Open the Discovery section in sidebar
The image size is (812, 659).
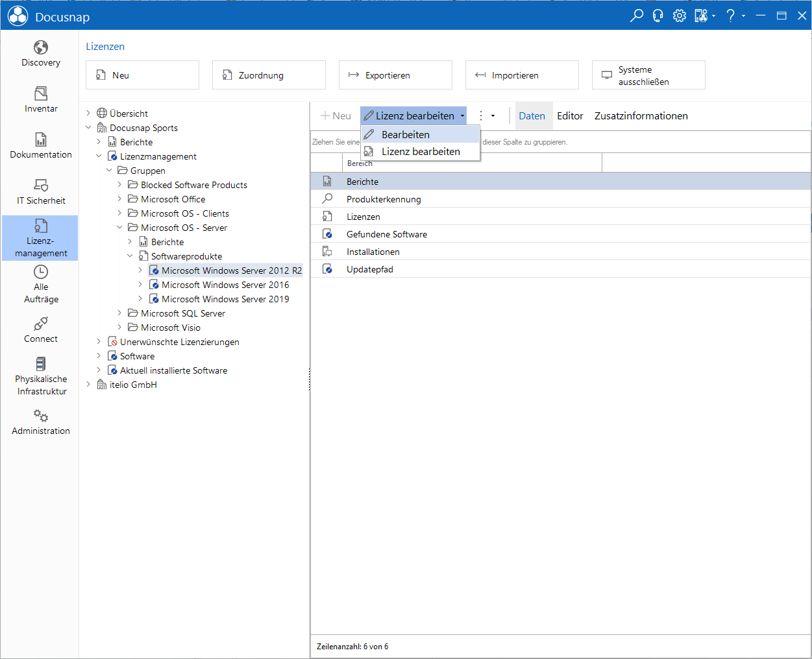coord(40,53)
